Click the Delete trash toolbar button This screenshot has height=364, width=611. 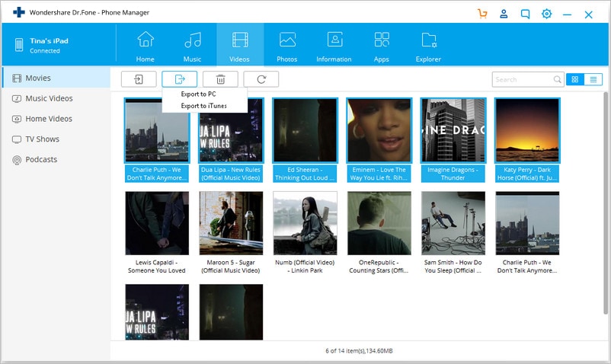click(220, 79)
